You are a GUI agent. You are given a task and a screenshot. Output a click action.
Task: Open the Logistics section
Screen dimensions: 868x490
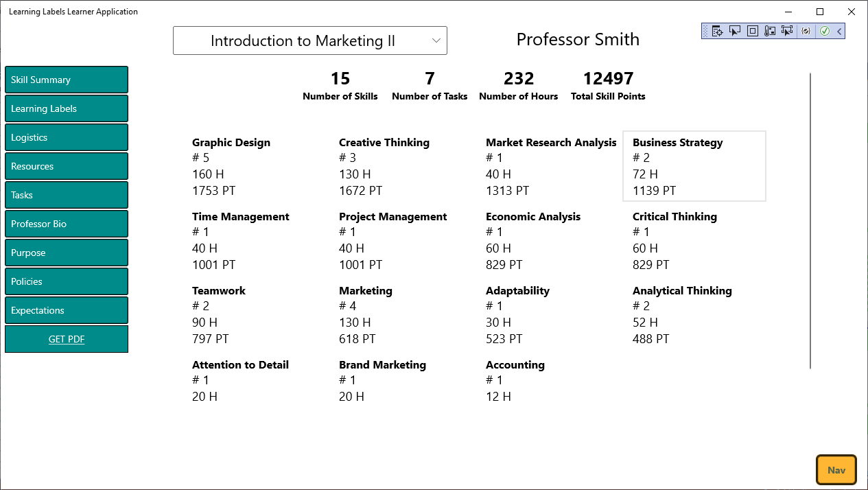pos(67,137)
